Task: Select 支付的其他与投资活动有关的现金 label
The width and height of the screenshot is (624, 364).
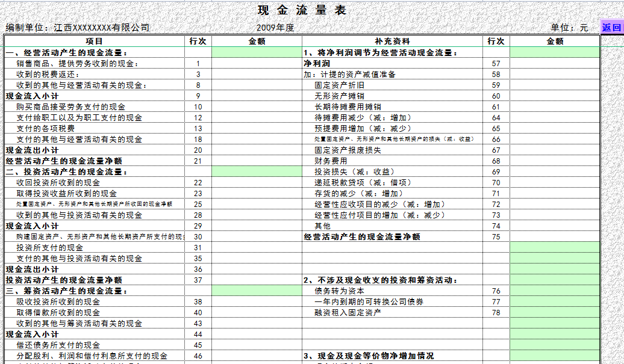Action: (x=79, y=258)
